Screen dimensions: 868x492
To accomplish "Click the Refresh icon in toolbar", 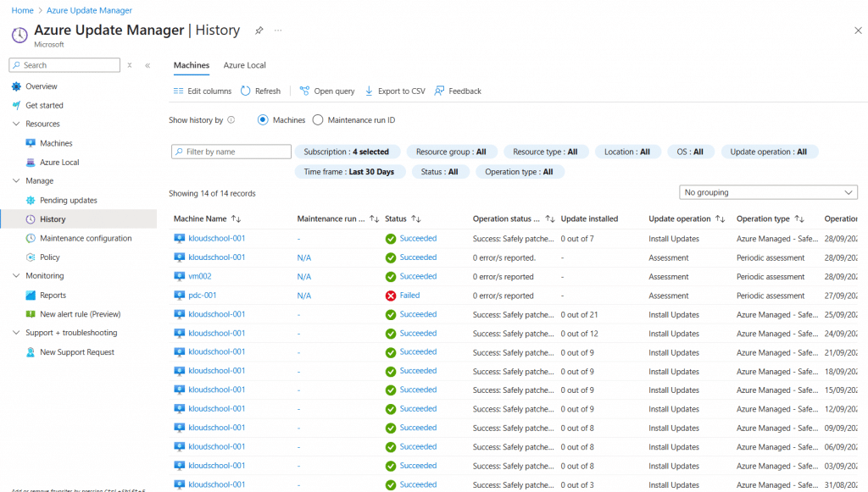I will (x=246, y=91).
